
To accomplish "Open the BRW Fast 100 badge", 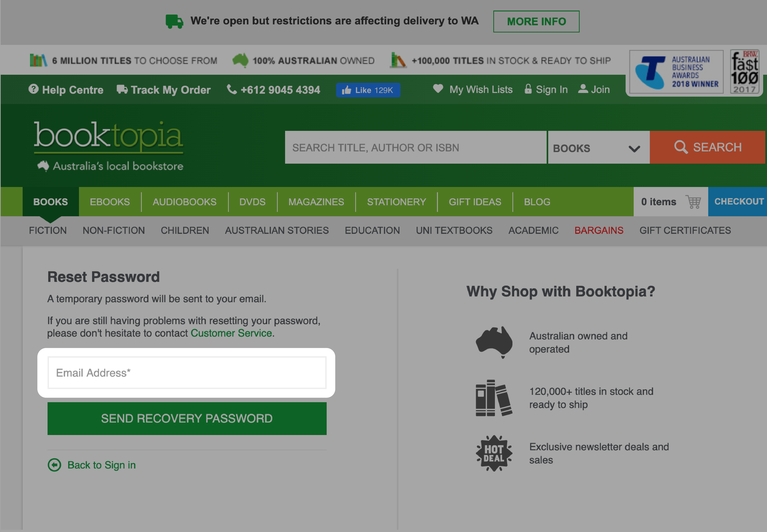I will (x=744, y=72).
